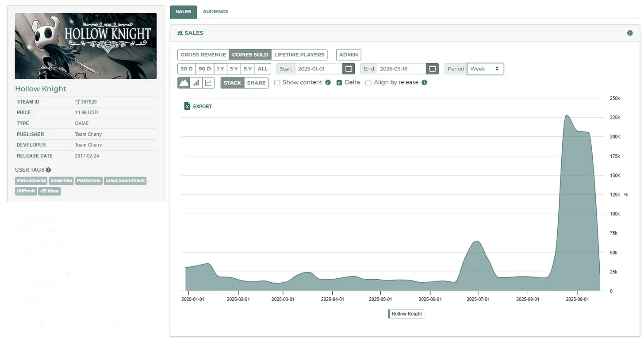The height and width of the screenshot is (346, 644).
Task: Open the external link icon beside Steam ID
Action: click(77, 102)
